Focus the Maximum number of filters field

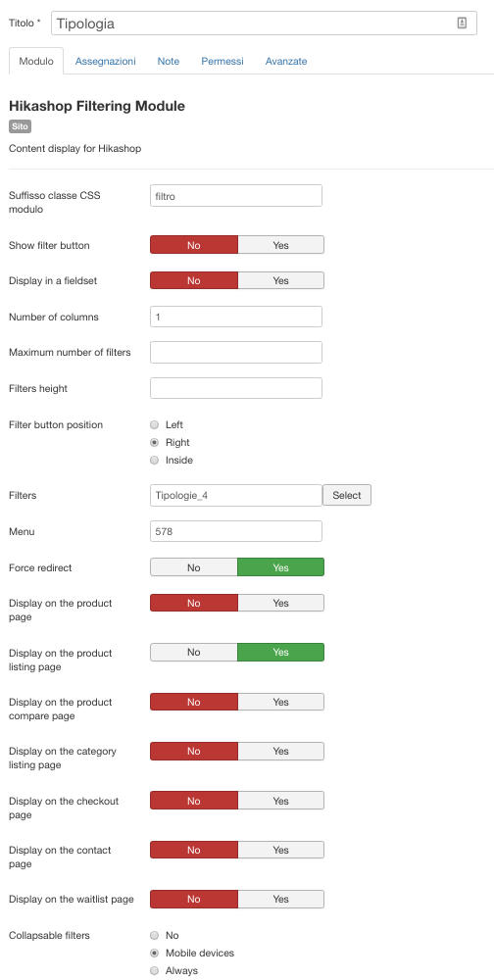pyautogui.click(x=236, y=353)
